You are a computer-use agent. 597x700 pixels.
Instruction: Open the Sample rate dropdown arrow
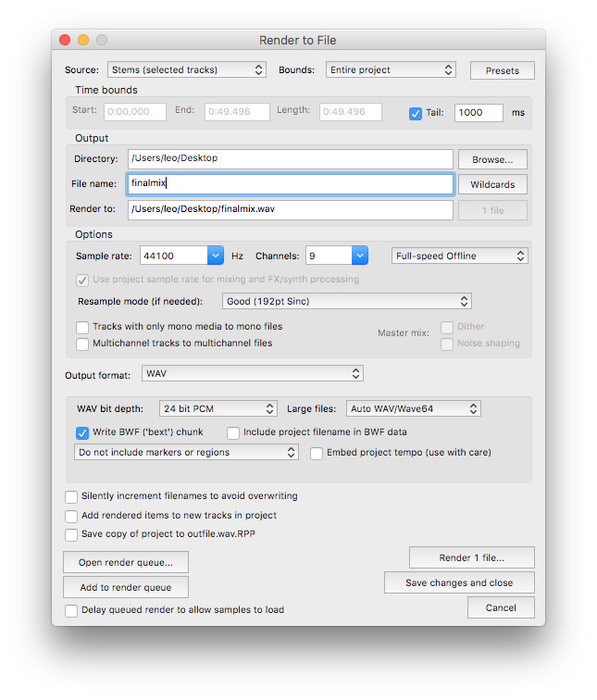[216, 256]
